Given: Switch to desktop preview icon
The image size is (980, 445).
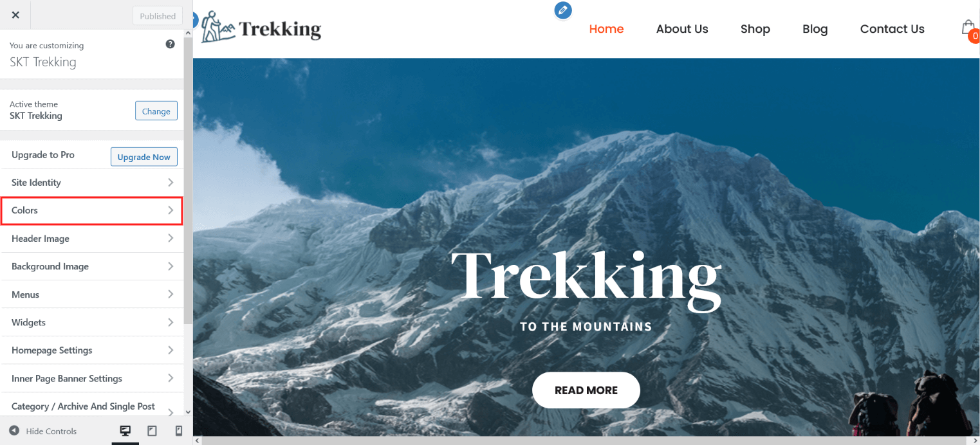Looking at the screenshot, I should coord(125,431).
